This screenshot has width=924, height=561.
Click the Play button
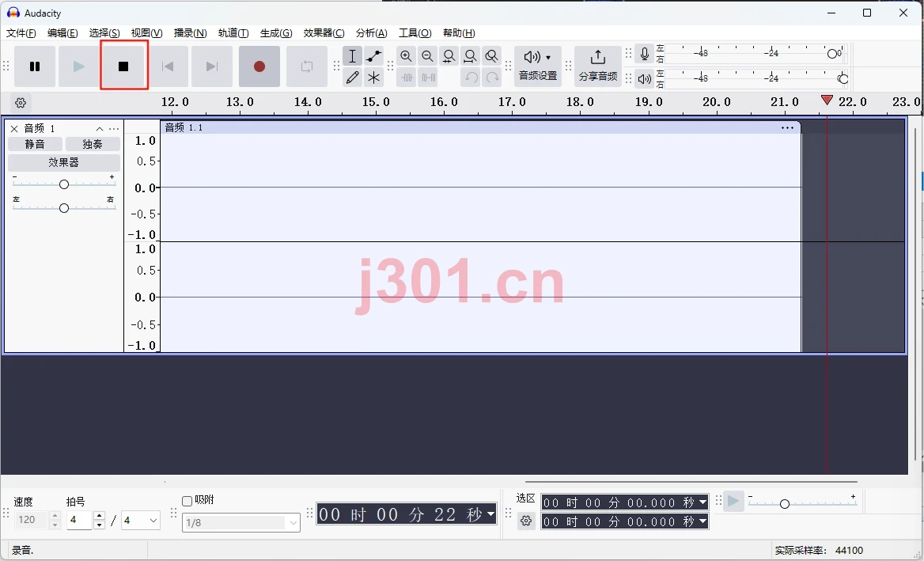tap(78, 66)
